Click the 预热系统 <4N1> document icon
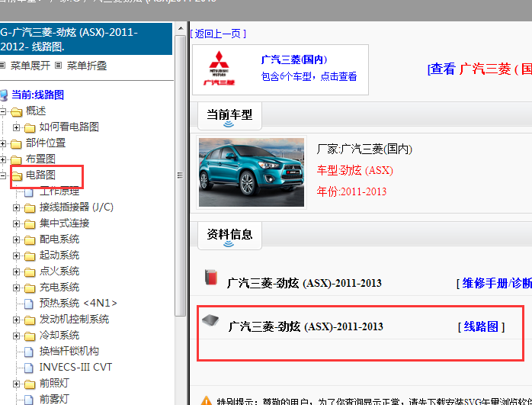 [x=29, y=304]
